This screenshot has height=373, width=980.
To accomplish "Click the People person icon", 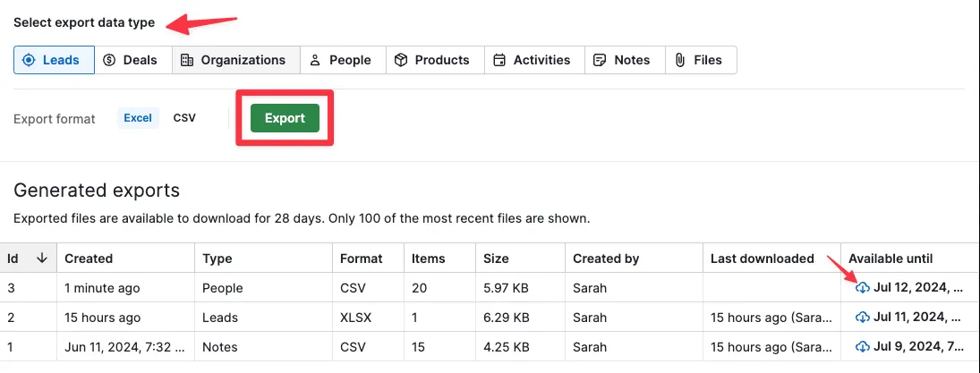I will (x=315, y=60).
